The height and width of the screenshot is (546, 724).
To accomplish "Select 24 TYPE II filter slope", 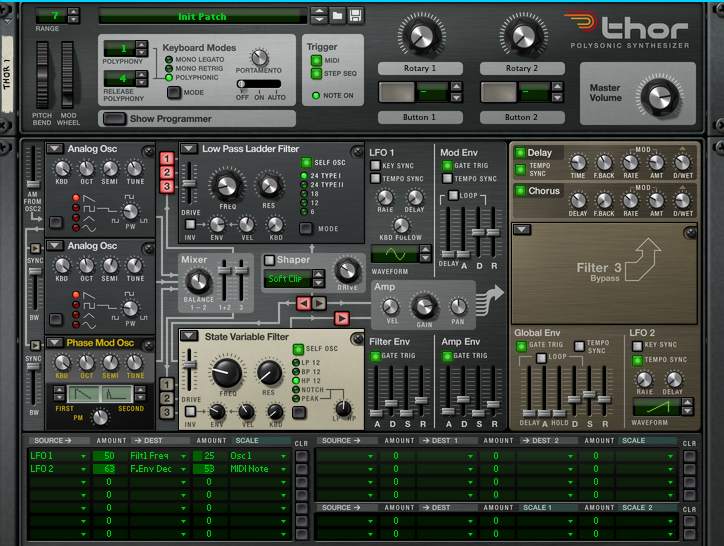I will click(304, 185).
